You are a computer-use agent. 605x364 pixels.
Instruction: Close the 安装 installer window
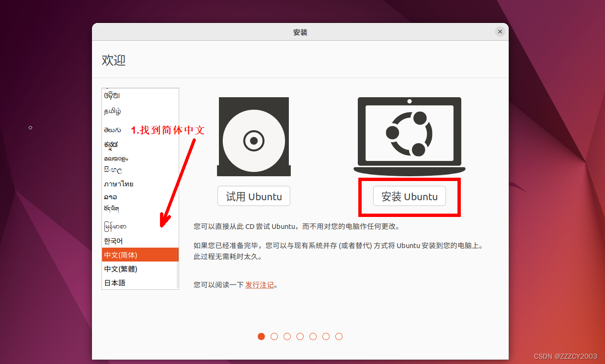(x=500, y=32)
